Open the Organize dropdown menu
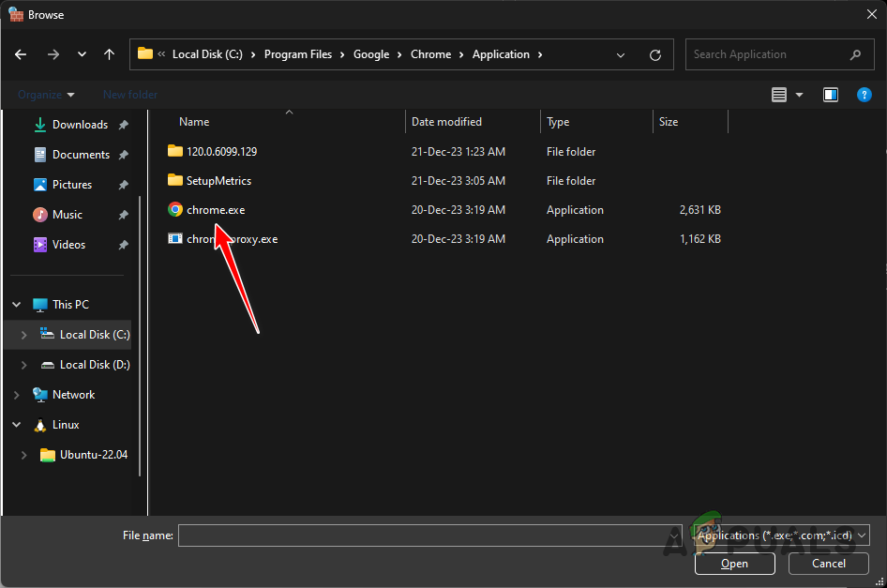Image resolution: width=887 pixels, height=588 pixels. coord(45,94)
